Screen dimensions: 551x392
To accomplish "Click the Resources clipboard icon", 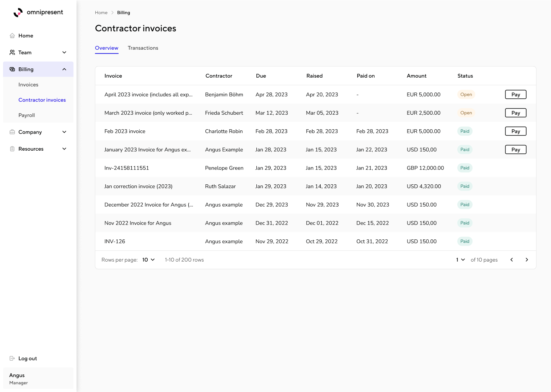I will click(12, 149).
